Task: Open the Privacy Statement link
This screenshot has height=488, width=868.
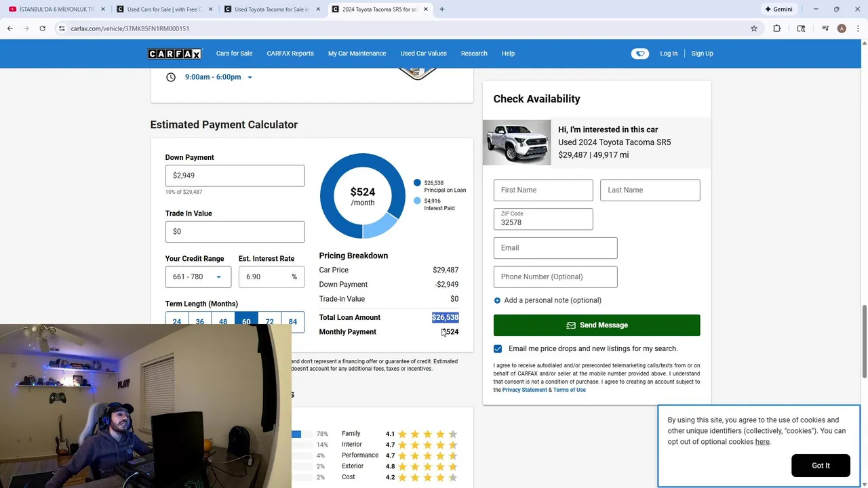Action: pyautogui.click(x=524, y=390)
